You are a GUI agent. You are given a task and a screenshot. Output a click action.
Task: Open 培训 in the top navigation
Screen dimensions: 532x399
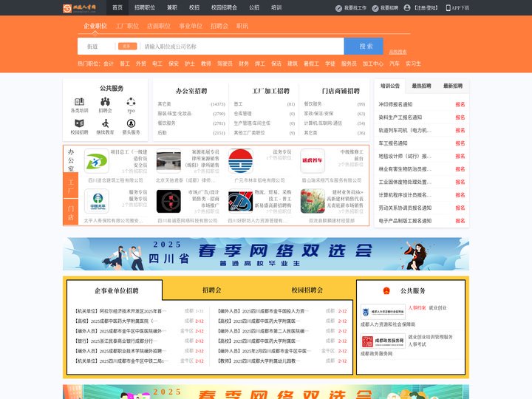(276, 7)
